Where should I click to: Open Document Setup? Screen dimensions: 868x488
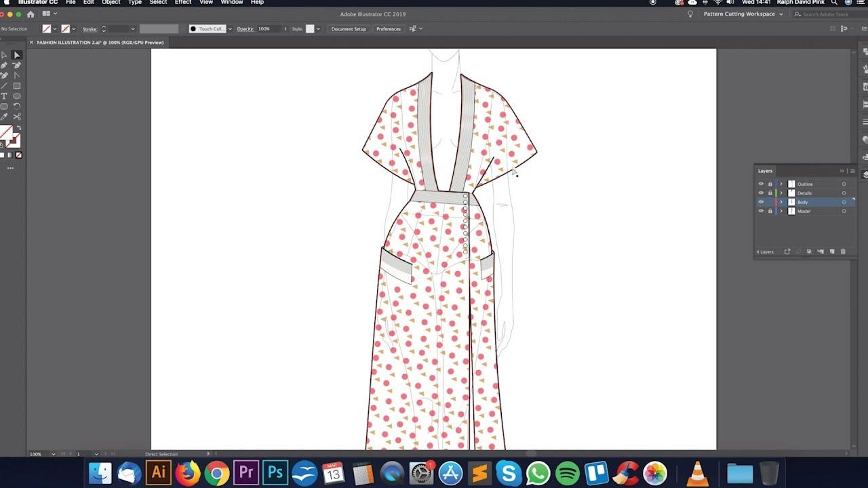(x=348, y=28)
